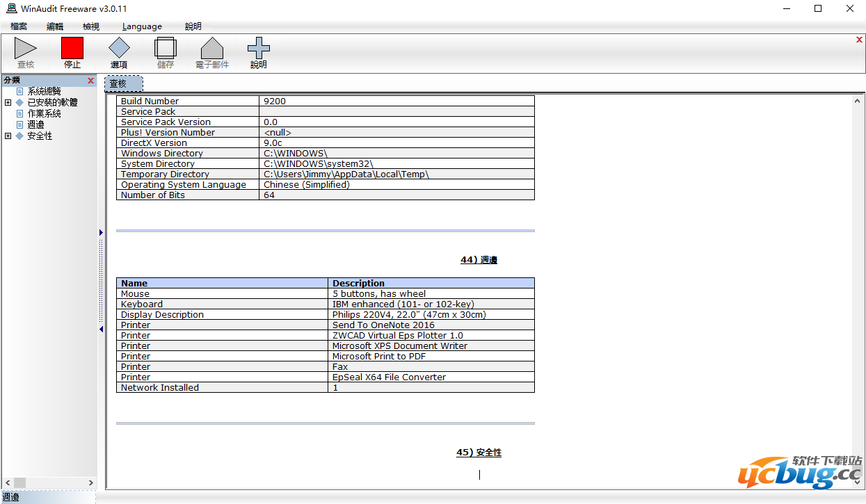Open the 檢視 menu
The height and width of the screenshot is (504, 866).
click(91, 26)
